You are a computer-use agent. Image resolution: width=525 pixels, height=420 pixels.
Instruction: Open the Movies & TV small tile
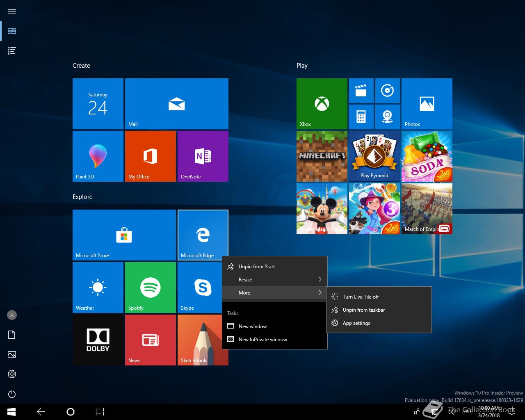(x=361, y=91)
